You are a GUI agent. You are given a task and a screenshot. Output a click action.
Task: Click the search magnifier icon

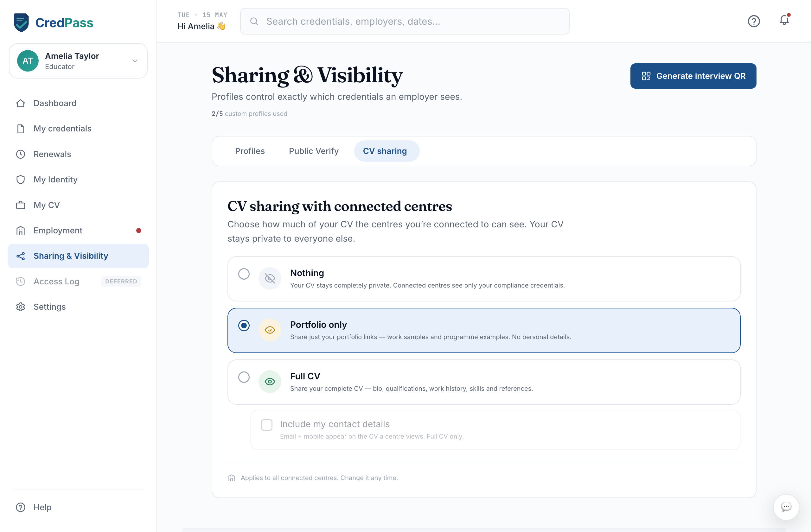tap(254, 21)
